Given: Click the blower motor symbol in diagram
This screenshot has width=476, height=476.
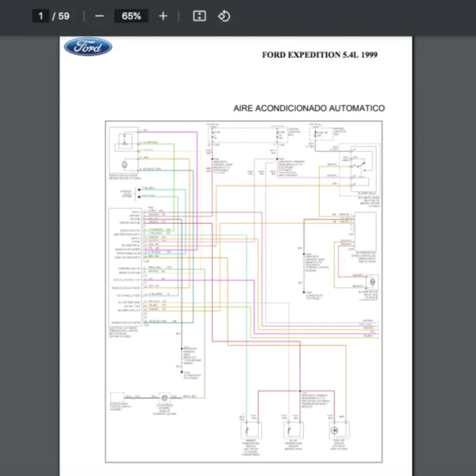Looking at the screenshot, I should [x=370, y=283].
